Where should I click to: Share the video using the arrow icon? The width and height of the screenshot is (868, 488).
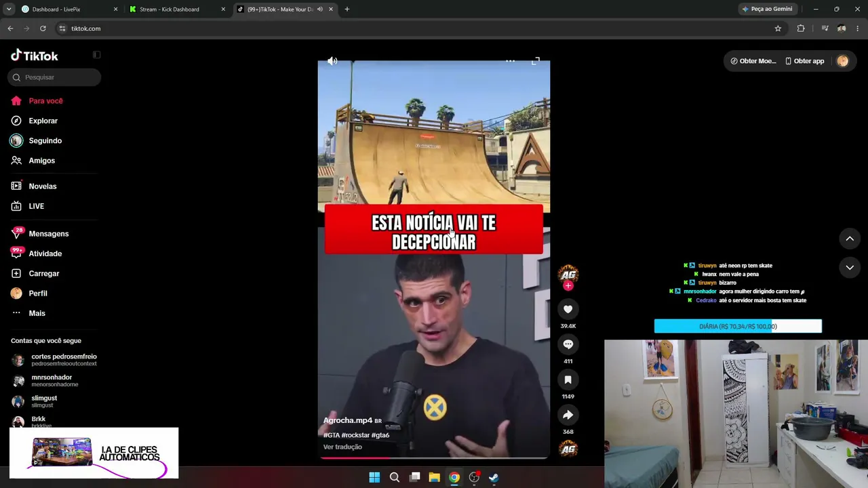point(568,415)
